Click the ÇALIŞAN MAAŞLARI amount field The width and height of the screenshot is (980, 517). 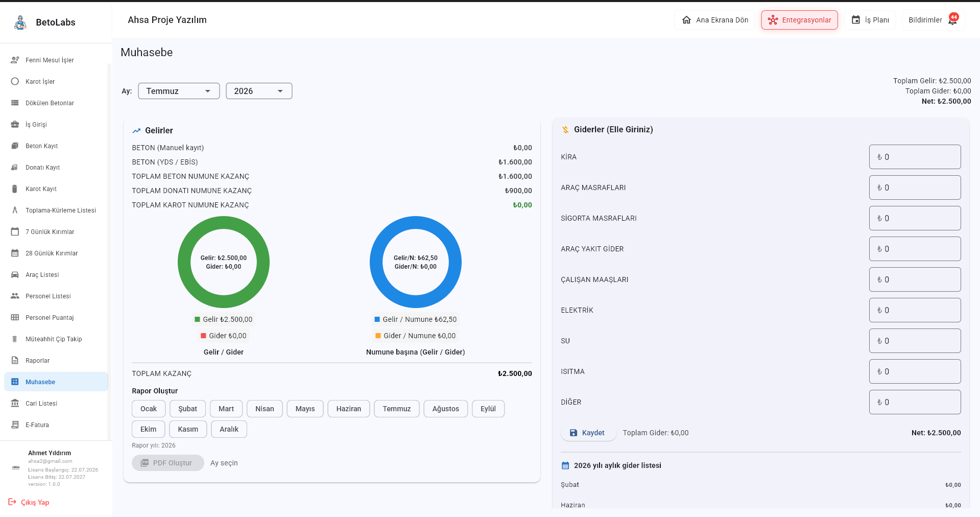(x=915, y=279)
